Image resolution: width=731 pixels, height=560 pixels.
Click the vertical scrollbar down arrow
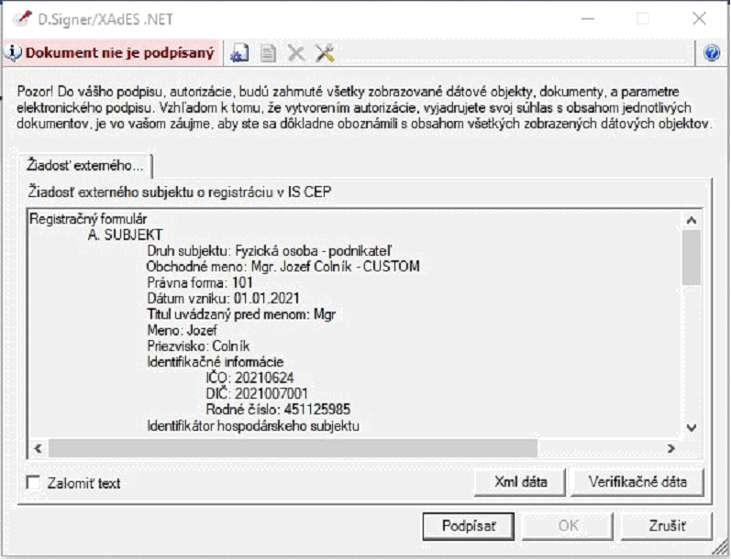[692, 427]
